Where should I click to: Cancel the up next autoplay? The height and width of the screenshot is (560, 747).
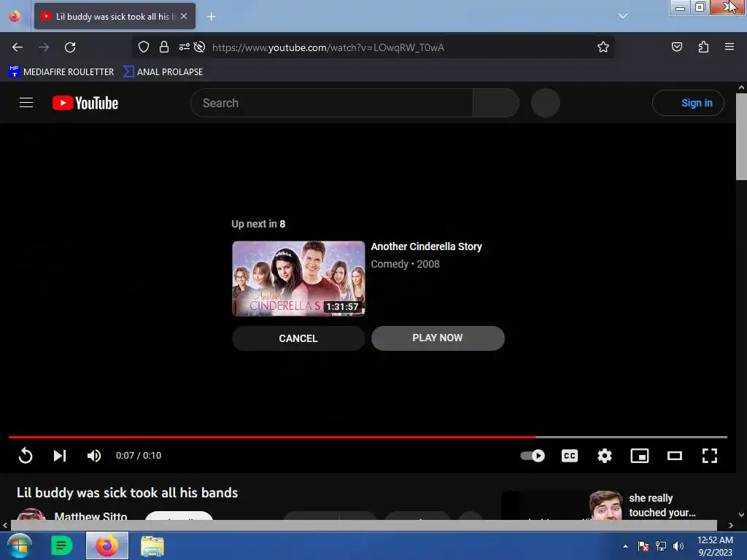pyautogui.click(x=298, y=338)
